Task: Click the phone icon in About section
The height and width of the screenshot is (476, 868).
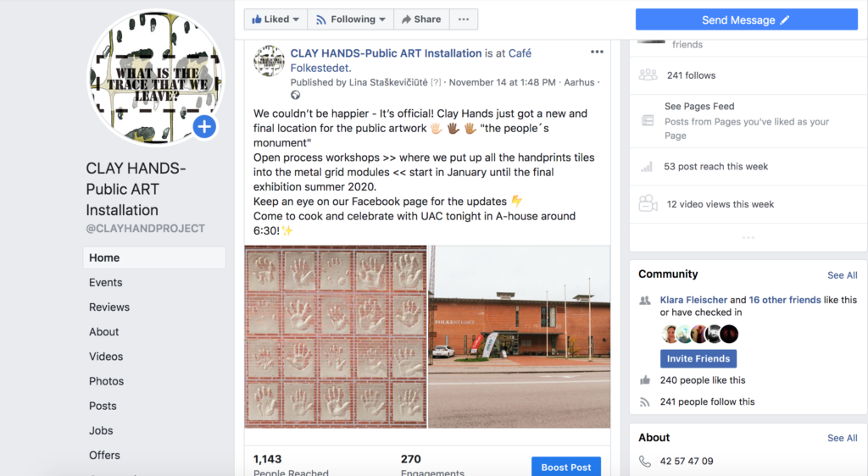Action: pyautogui.click(x=645, y=461)
